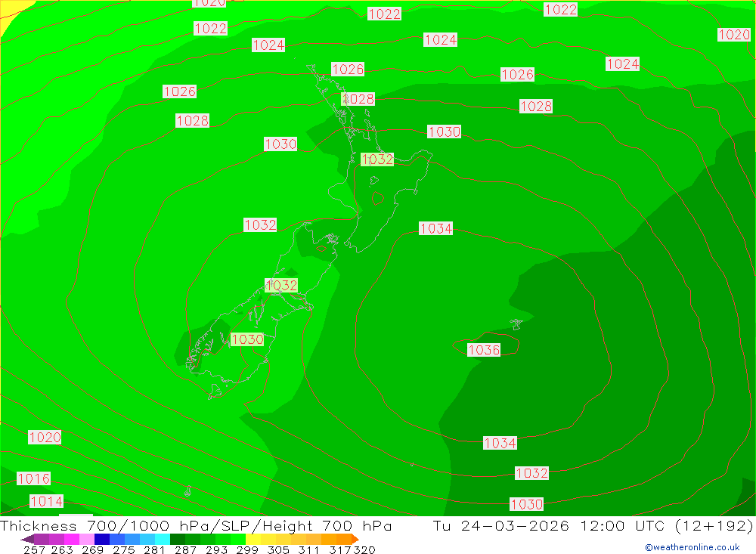Screen dimensions: 756x554
Task: Pick the cyan legend swatch
Action: point(163,539)
